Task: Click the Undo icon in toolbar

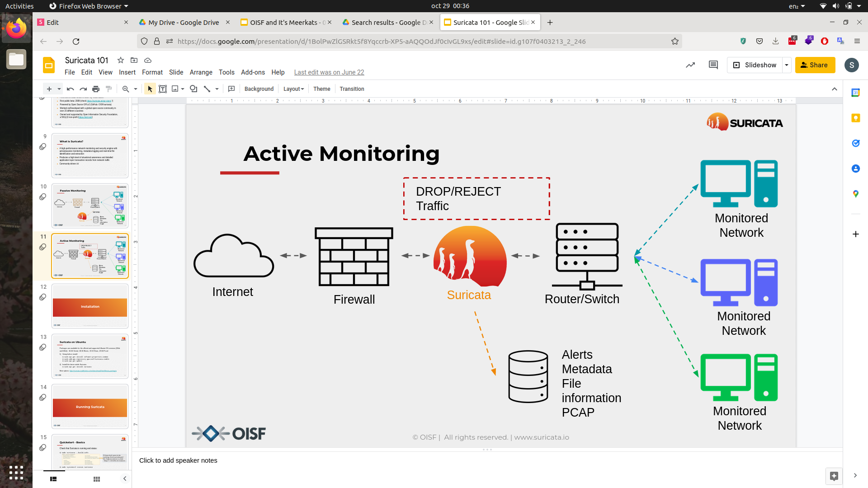Action: point(70,89)
